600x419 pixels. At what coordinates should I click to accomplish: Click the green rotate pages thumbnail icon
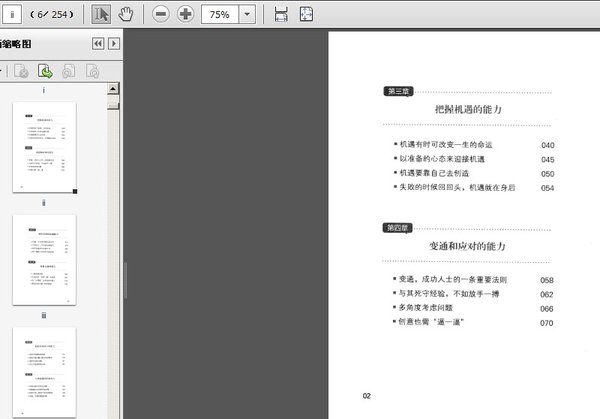coord(45,71)
